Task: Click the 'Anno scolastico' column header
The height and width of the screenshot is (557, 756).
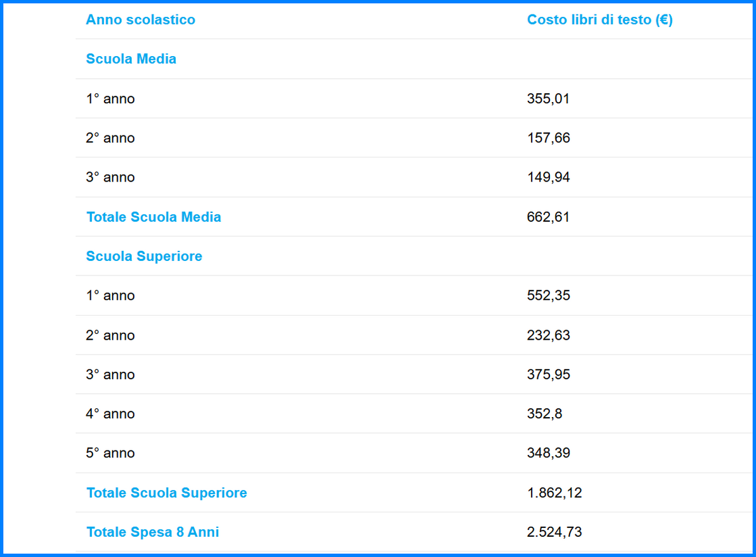Action: pos(140,20)
